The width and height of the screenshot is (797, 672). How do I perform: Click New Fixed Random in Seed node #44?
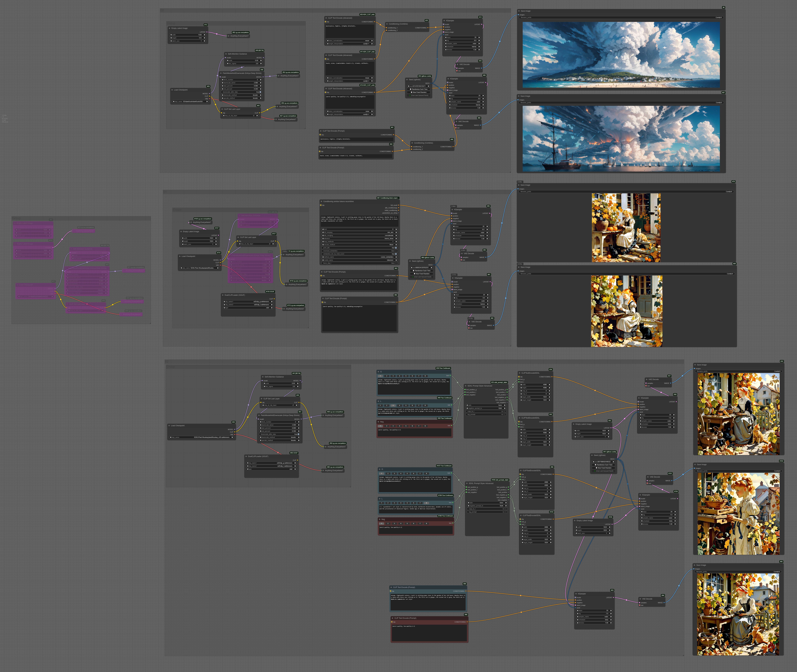419,92
